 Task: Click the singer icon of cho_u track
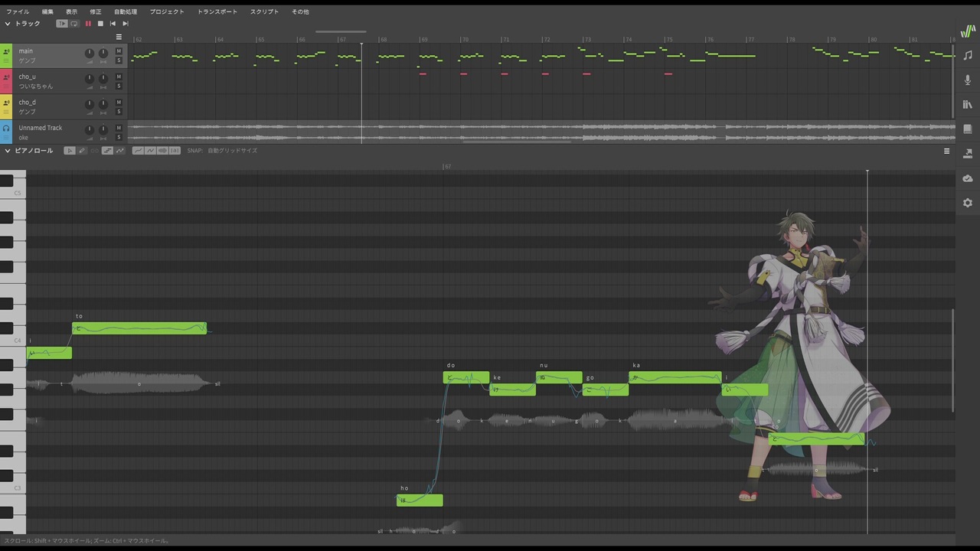click(6, 77)
